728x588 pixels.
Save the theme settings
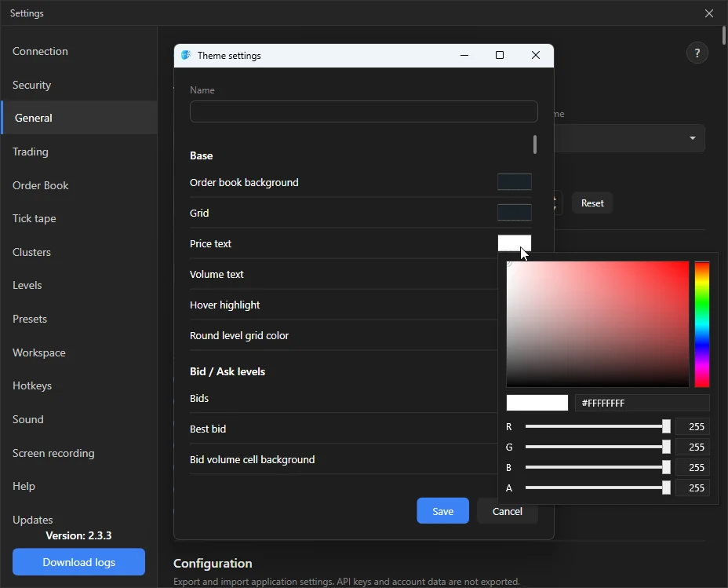pos(442,511)
